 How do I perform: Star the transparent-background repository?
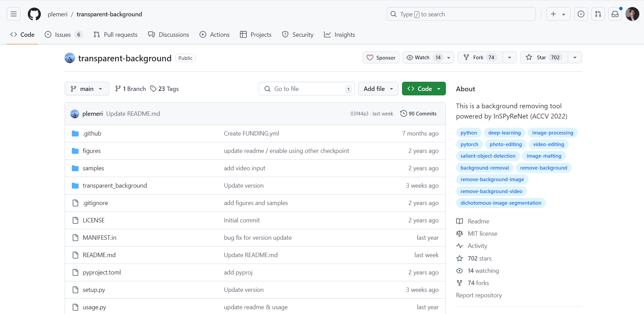543,57
